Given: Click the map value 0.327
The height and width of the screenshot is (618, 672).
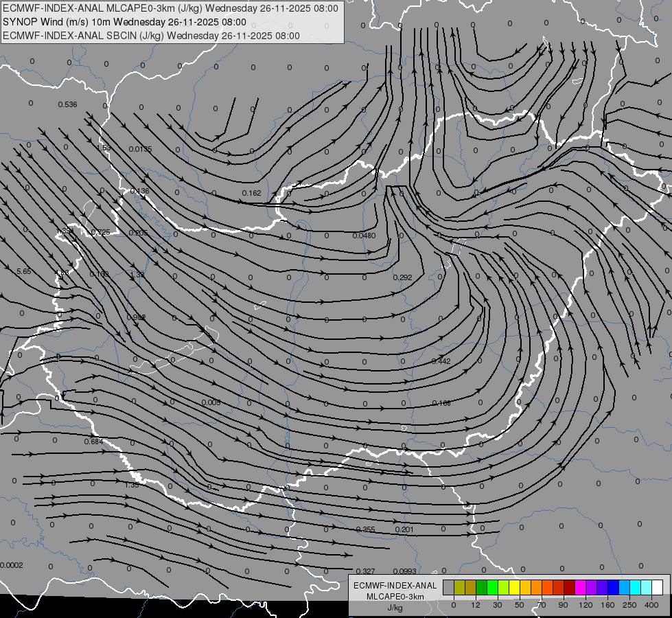Looking at the screenshot, I should coord(366,571).
